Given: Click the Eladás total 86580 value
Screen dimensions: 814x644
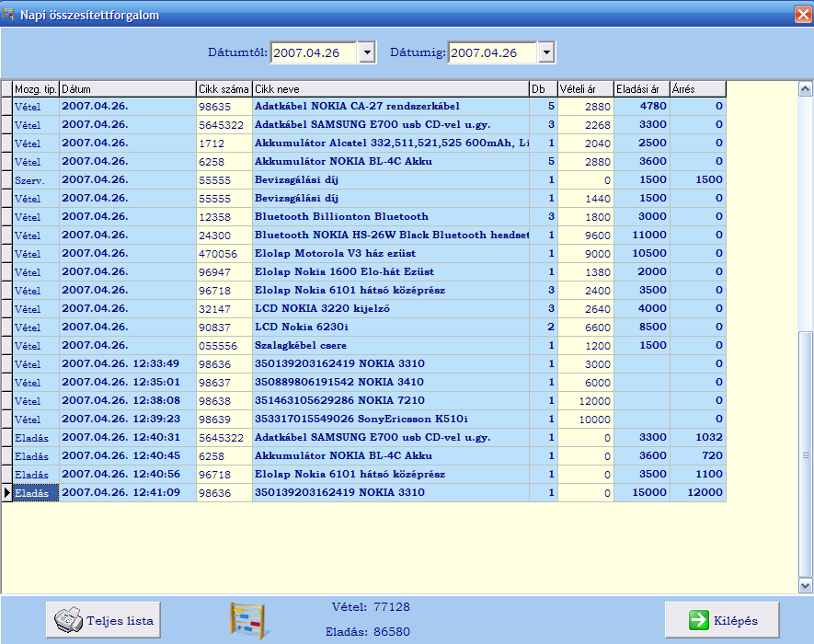Looking at the screenshot, I should (392, 631).
